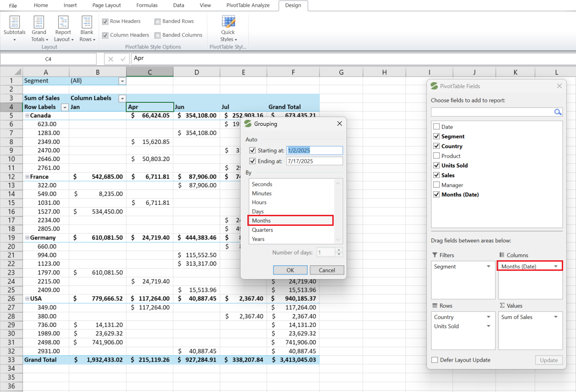Select Hours in the By list

pyautogui.click(x=291, y=202)
